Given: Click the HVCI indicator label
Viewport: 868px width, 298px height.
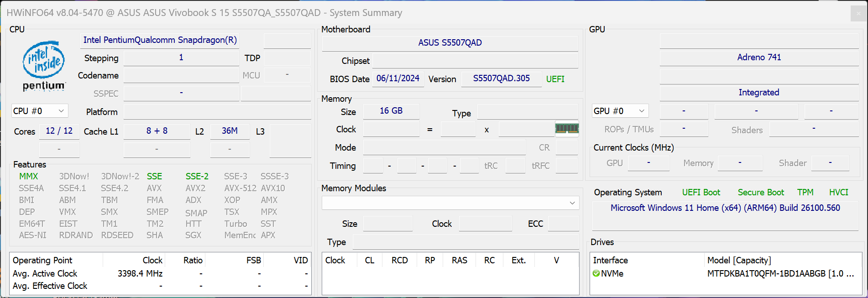Looking at the screenshot, I should pos(838,193).
